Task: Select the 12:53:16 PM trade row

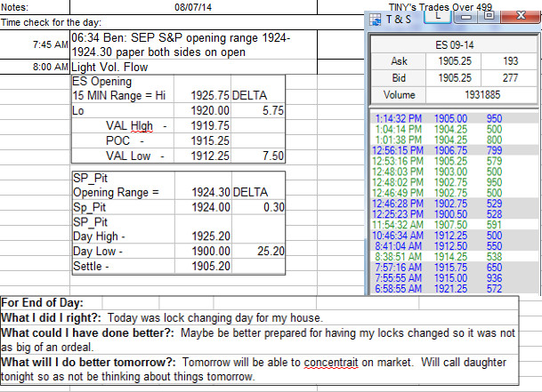Action: [x=454, y=161]
